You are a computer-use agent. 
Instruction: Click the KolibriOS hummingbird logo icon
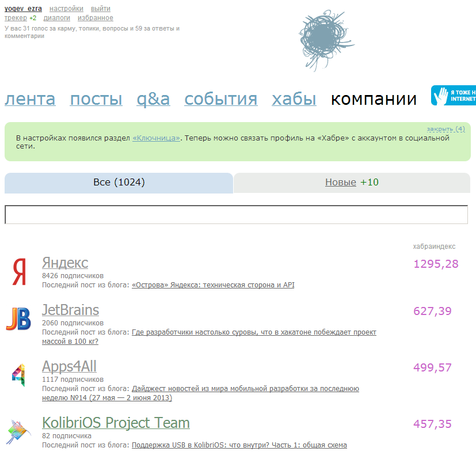coord(18,431)
